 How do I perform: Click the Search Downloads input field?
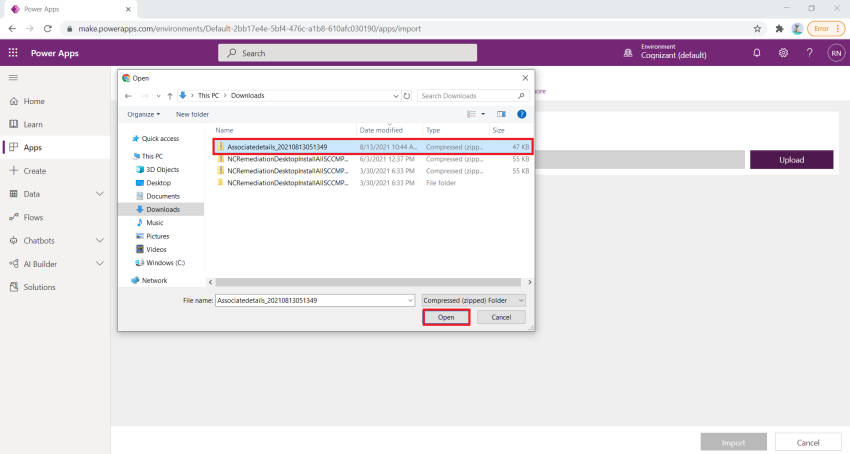(x=467, y=96)
